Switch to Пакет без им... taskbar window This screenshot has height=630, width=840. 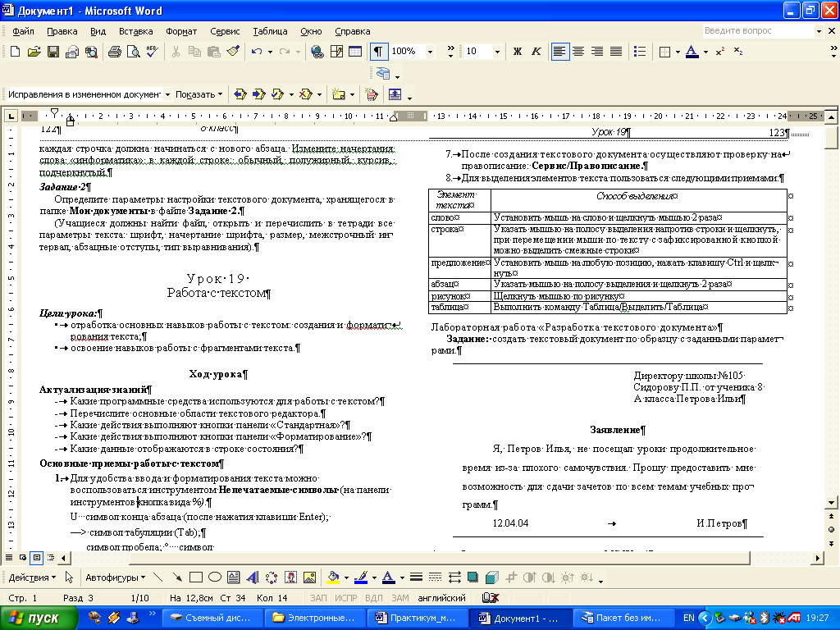point(623,618)
